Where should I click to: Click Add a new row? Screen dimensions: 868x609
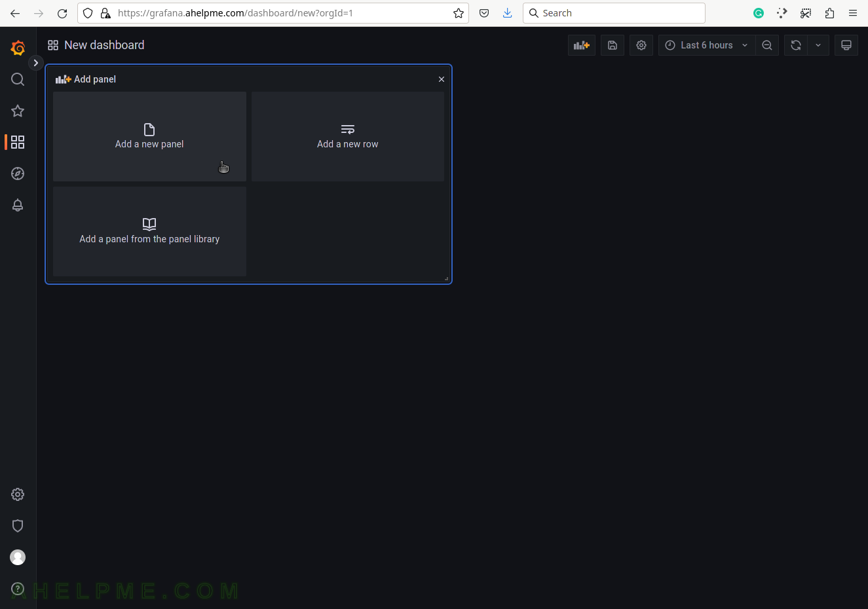tap(348, 136)
